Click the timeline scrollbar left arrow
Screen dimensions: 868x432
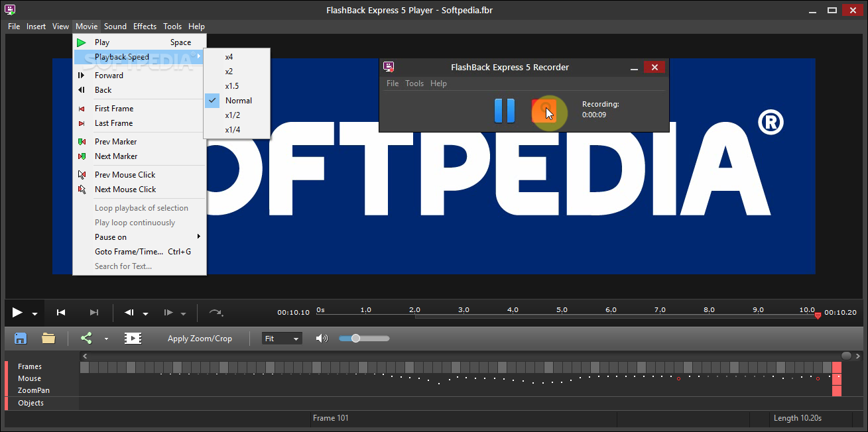click(x=84, y=356)
